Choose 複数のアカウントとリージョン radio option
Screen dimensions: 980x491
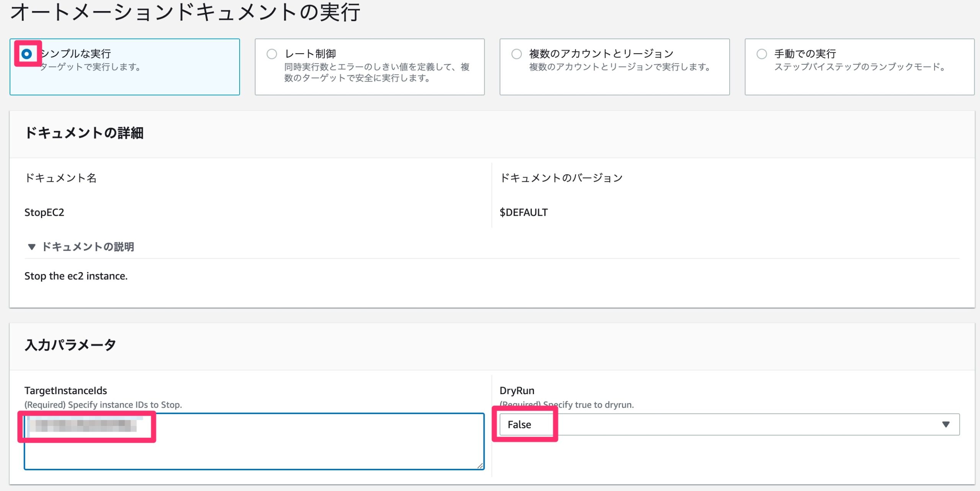(516, 54)
